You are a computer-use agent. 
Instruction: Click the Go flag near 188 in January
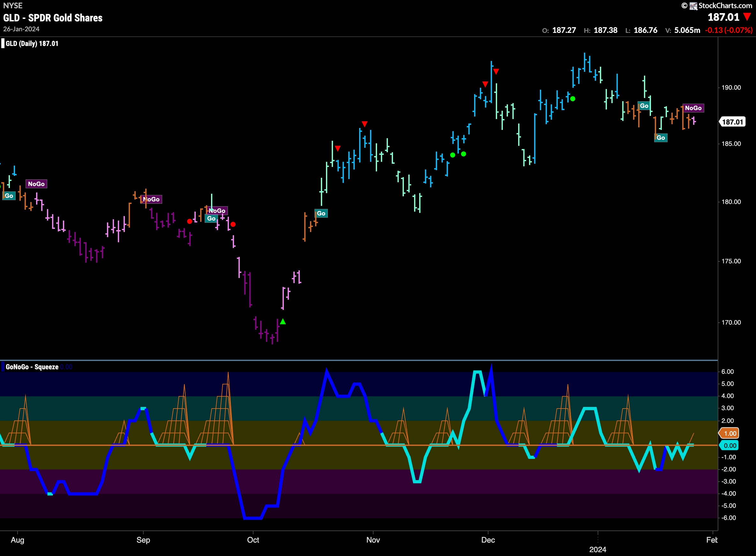(x=644, y=106)
